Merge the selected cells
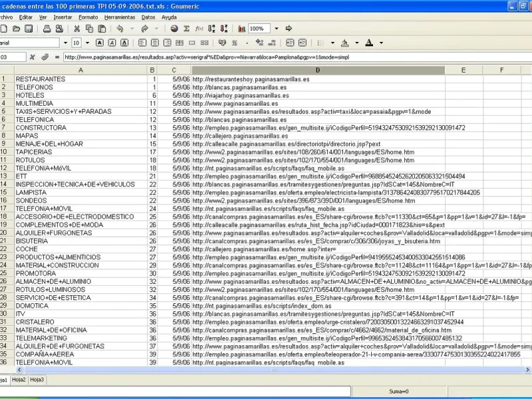Viewport: 532px width, 399px height. click(180, 43)
